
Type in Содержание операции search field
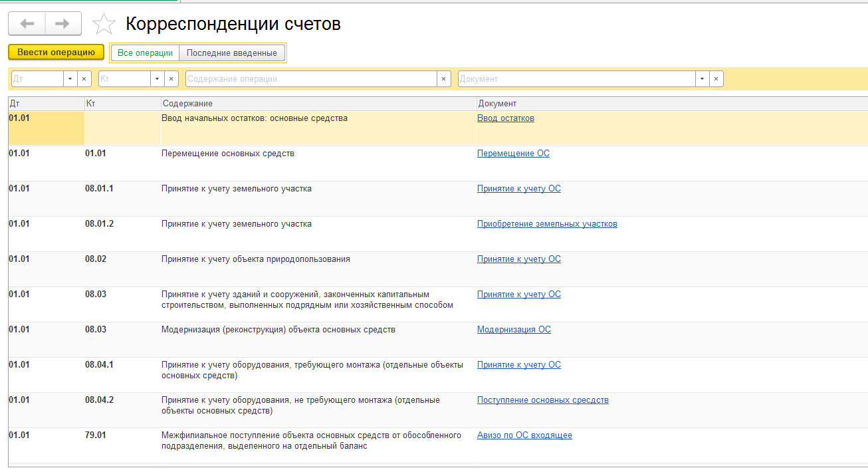[310, 79]
